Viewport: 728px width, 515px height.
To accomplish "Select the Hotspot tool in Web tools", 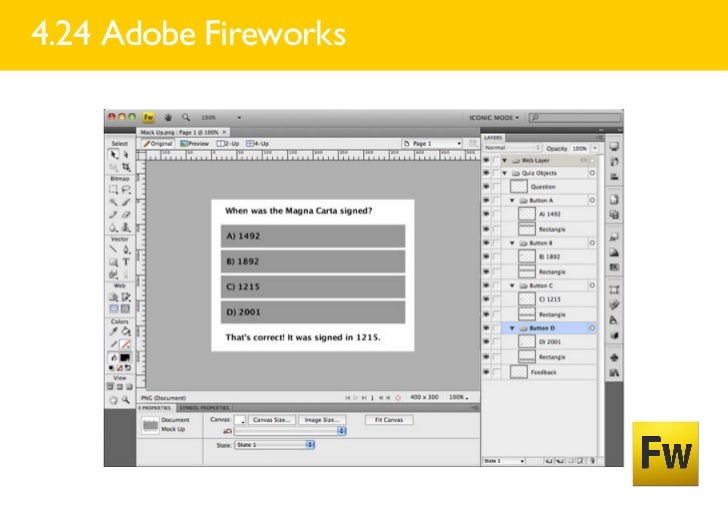I will click(114, 297).
